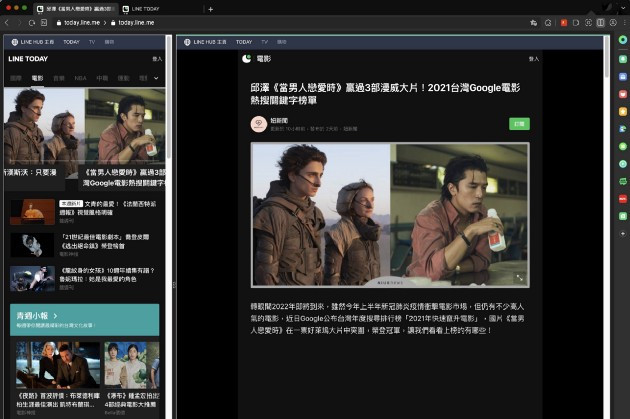The height and width of the screenshot is (419, 630).
Task: Add sidebar item with plus icon
Action: tap(623, 233)
